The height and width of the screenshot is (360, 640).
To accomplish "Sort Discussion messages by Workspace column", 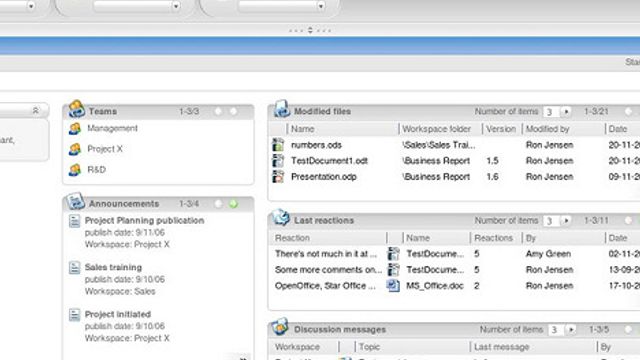I will [297, 347].
